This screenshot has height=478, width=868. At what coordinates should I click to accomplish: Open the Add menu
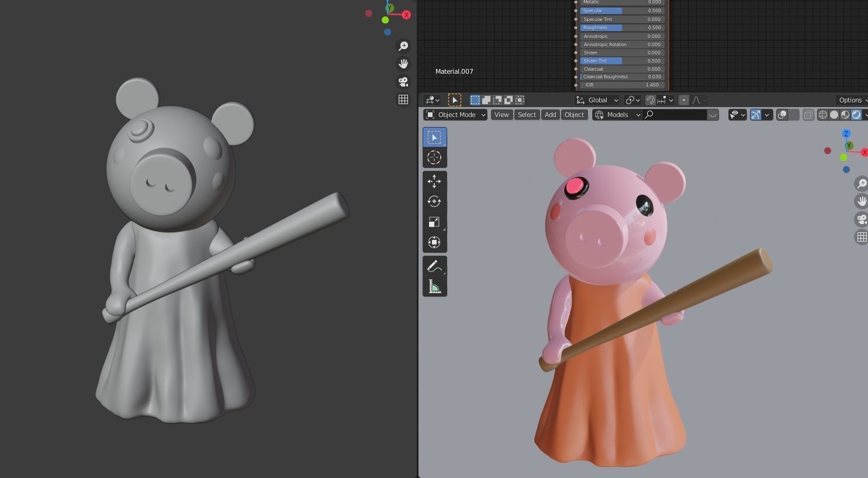(551, 115)
